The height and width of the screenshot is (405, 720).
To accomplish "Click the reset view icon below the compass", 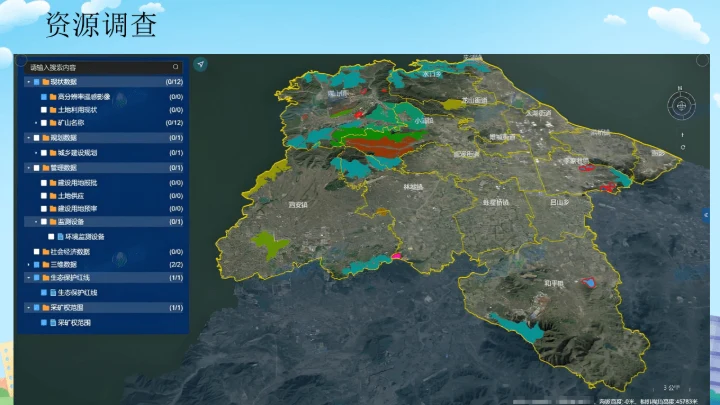I will point(683,146).
